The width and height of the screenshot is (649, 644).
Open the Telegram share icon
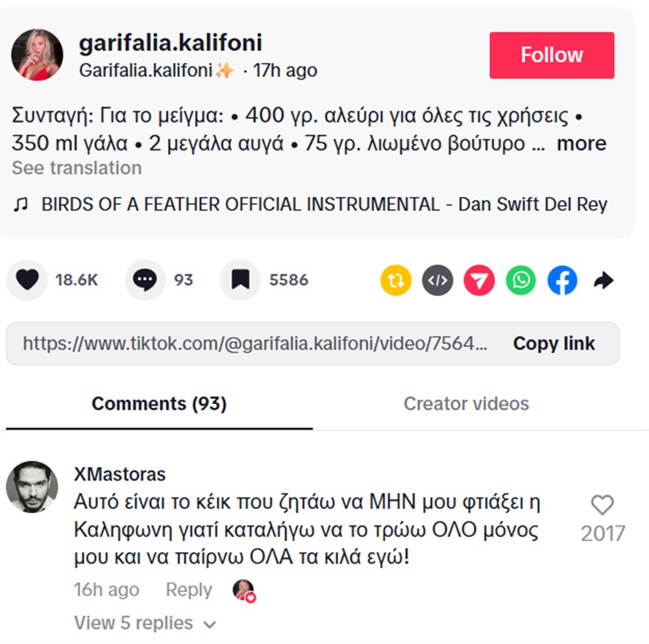click(x=478, y=280)
